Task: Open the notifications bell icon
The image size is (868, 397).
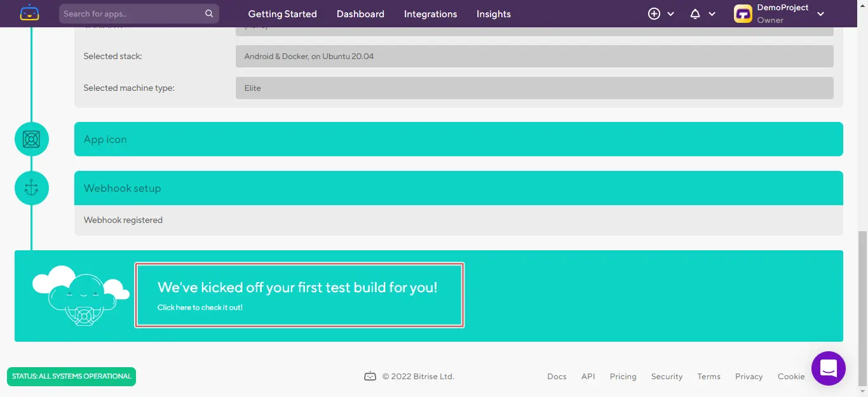Action: (x=695, y=13)
